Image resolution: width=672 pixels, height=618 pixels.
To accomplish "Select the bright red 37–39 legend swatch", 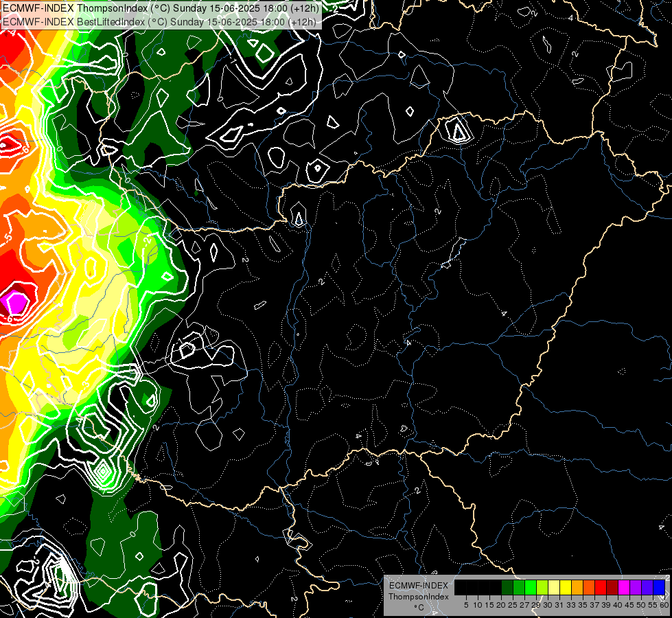I will coord(601,588).
